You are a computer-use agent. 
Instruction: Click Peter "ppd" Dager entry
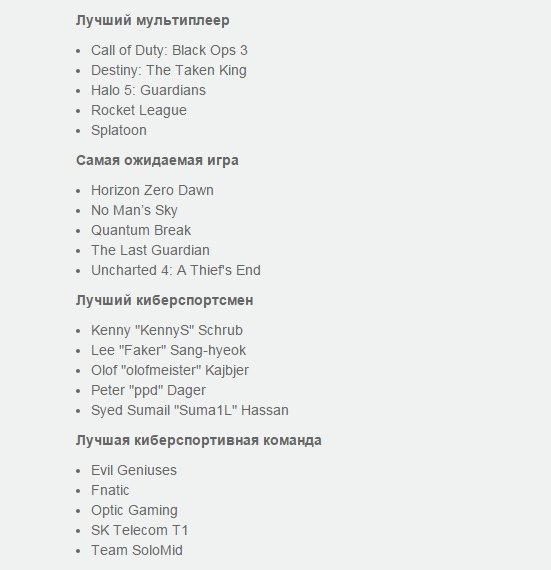(x=148, y=390)
